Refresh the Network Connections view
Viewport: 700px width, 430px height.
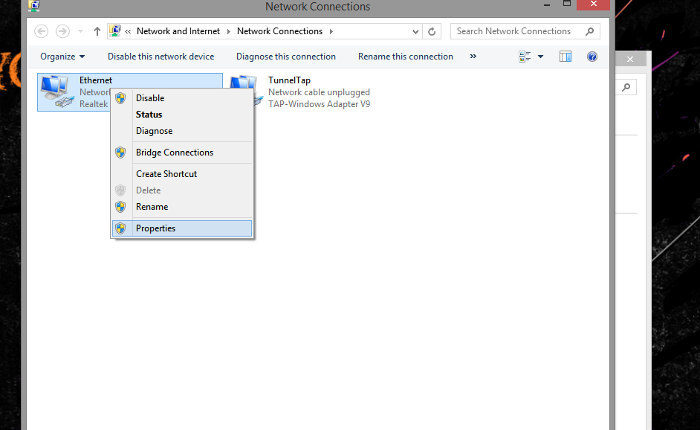(432, 32)
